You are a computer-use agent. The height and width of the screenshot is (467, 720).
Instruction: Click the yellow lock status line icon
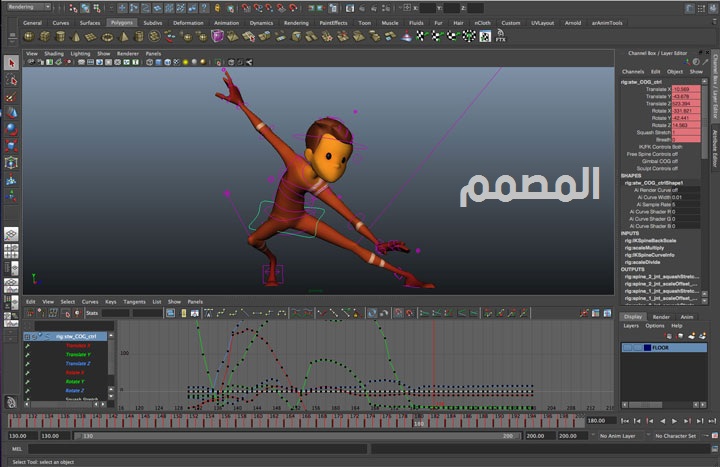click(x=217, y=8)
